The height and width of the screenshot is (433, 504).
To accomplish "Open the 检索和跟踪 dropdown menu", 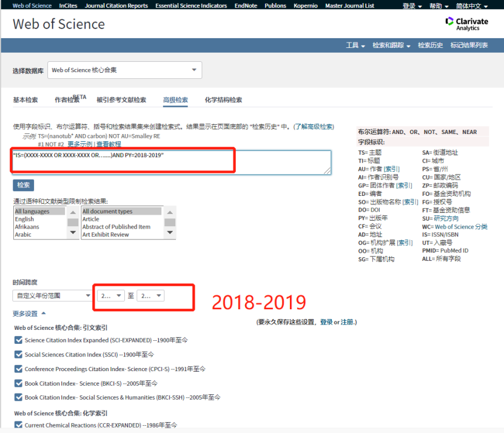I will pos(391,45).
